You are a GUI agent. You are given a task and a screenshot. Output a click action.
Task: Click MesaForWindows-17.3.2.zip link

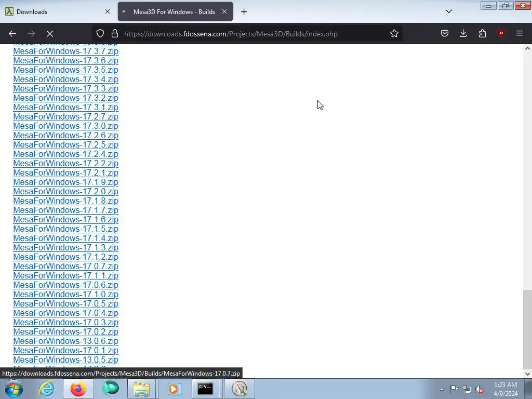click(x=66, y=98)
